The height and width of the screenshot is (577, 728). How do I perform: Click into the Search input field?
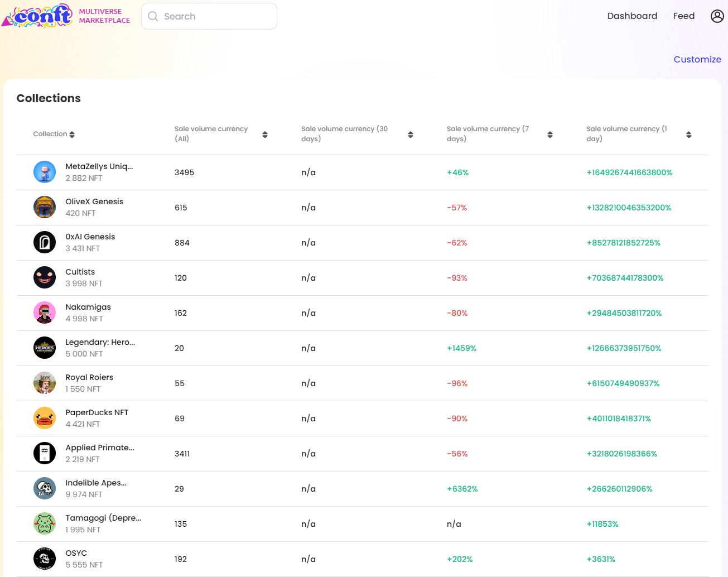(209, 16)
